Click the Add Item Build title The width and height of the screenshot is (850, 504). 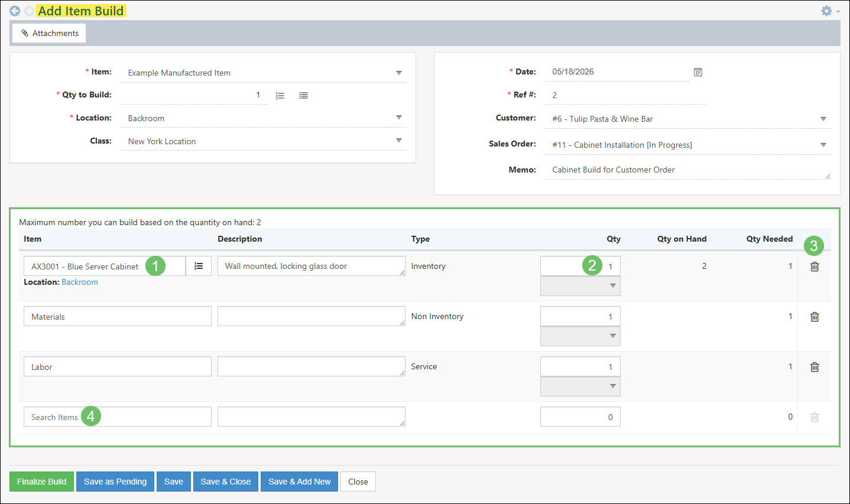pyautogui.click(x=81, y=11)
